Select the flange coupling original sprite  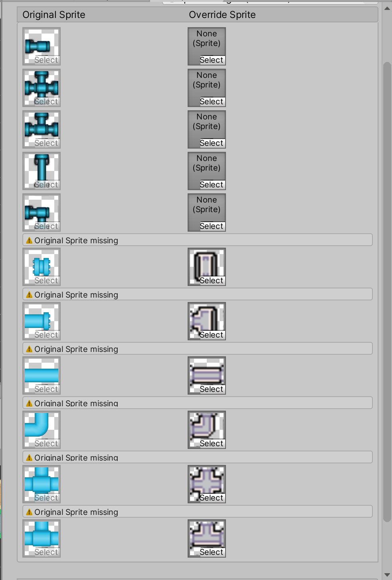(x=42, y=264)
